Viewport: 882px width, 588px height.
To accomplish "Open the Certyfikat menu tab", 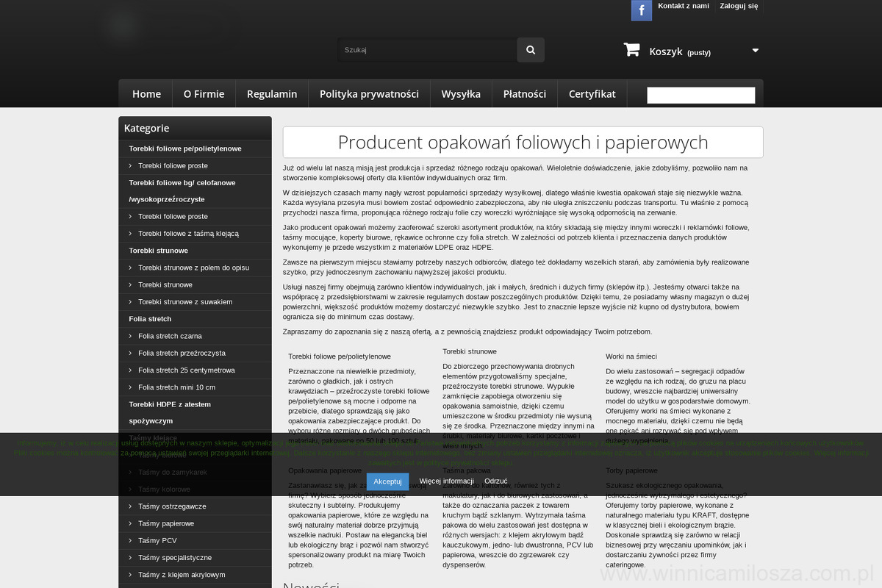I will (x=592, y=94).
